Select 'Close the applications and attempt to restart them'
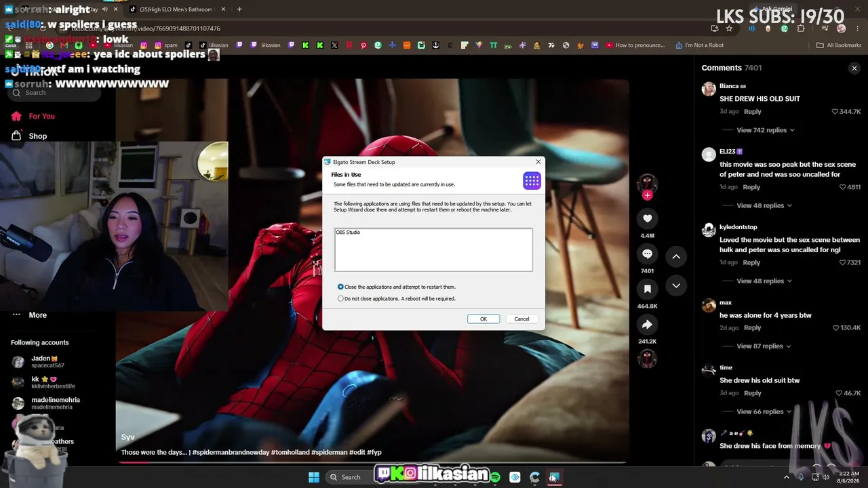The image size is (868, 488). point(396,287)
